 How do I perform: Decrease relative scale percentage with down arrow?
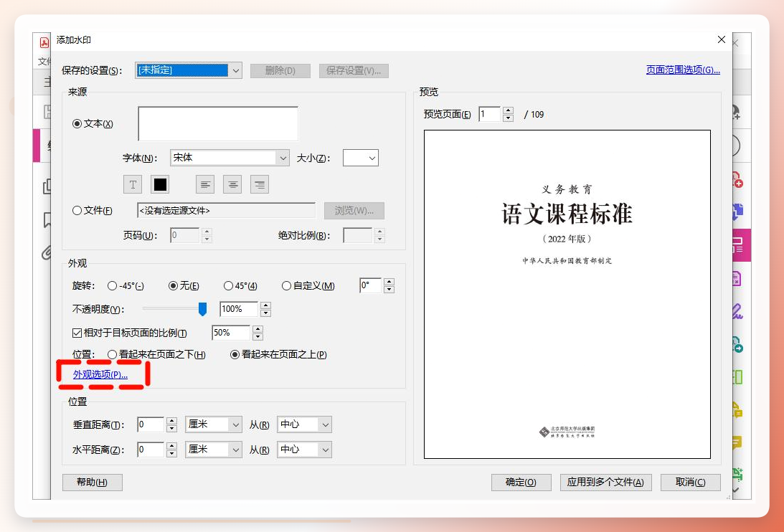[258, 336]
